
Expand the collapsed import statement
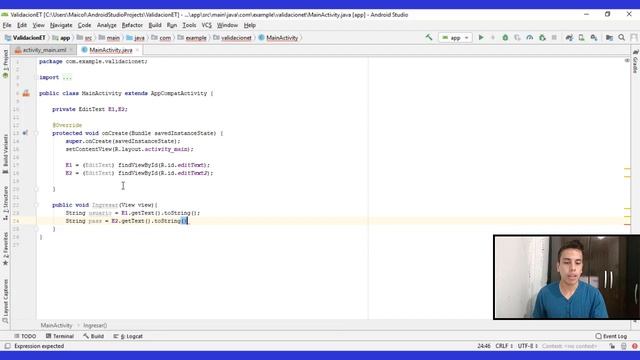click(67, 77)
